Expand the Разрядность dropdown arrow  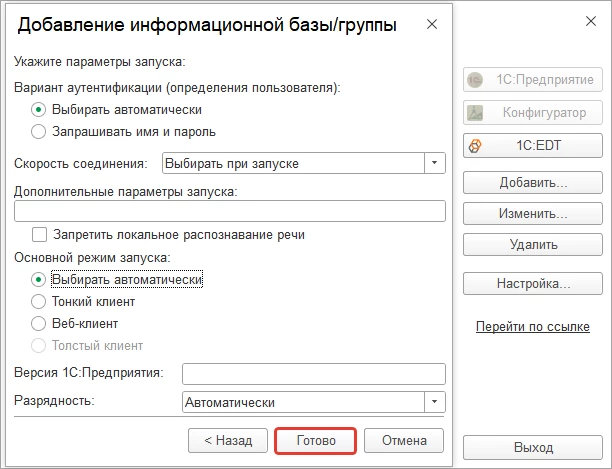434,402
